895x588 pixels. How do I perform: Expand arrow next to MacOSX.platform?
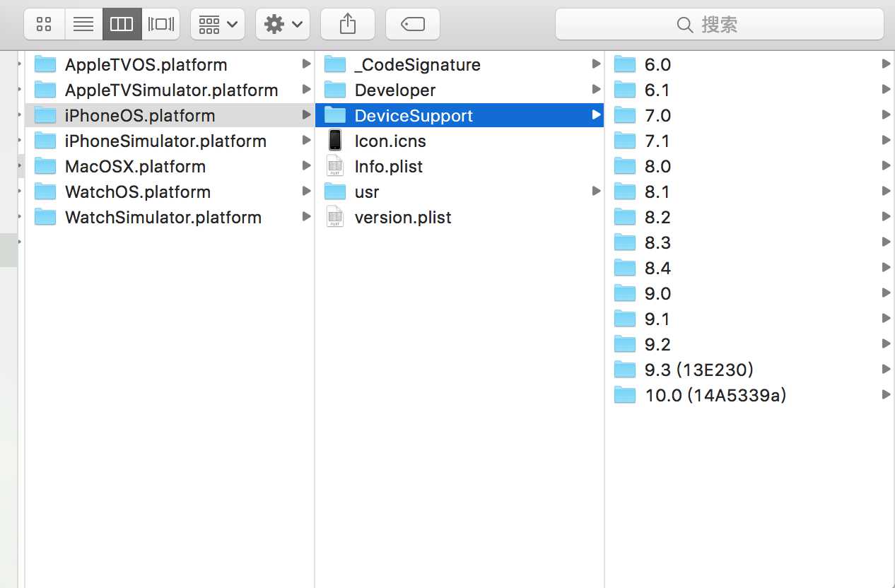306,166
